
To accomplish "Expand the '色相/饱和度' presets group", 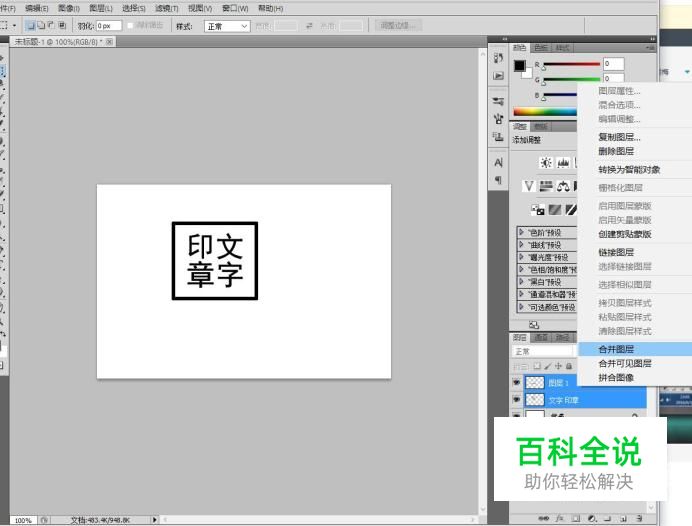I will 521,269.
